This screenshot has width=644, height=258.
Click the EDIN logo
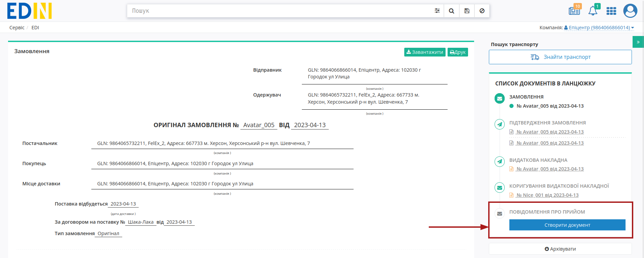coord(30,11)
